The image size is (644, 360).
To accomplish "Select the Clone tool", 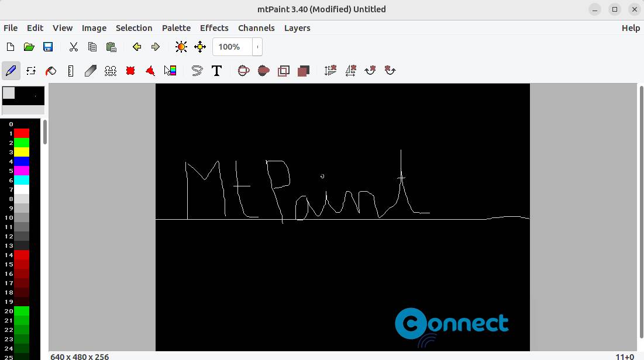I will (x=111, y=71).
